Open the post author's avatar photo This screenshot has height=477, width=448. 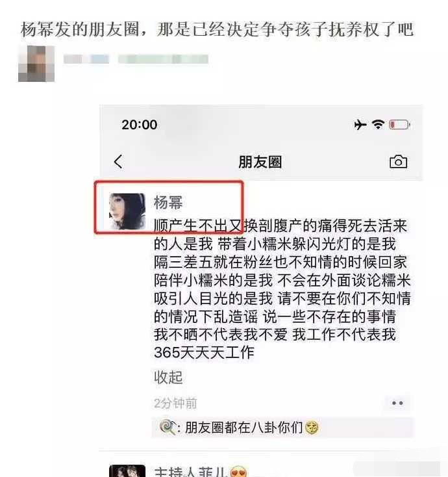pos(127,211)
